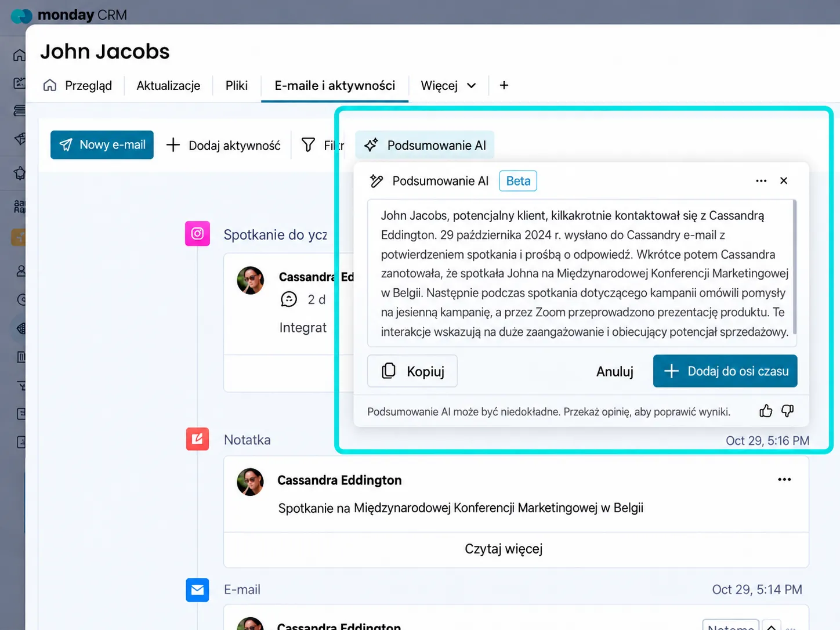Open the three-dot menu on Cassandra's note card

[x=784, y=480]
